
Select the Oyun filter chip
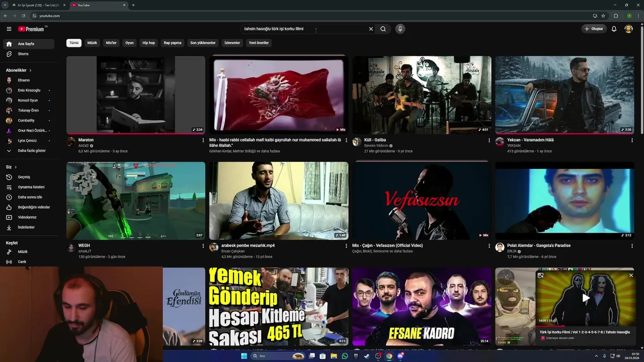pyautogui.click(x=129, y=43)
